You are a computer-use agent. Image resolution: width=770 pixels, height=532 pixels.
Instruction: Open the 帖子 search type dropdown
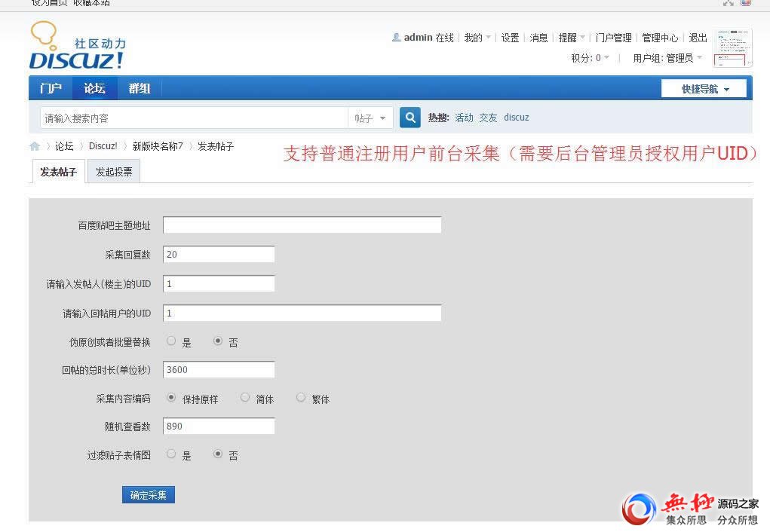coord(370,118)
